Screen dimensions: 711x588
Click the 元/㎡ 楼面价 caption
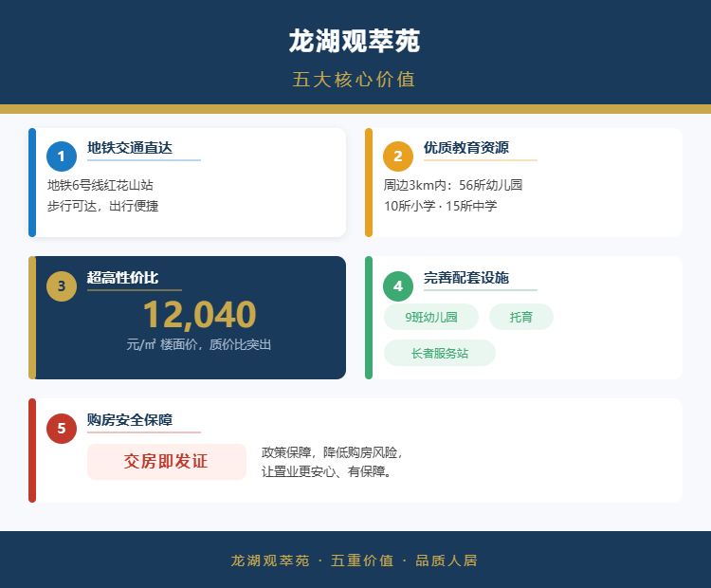(199, 344)
